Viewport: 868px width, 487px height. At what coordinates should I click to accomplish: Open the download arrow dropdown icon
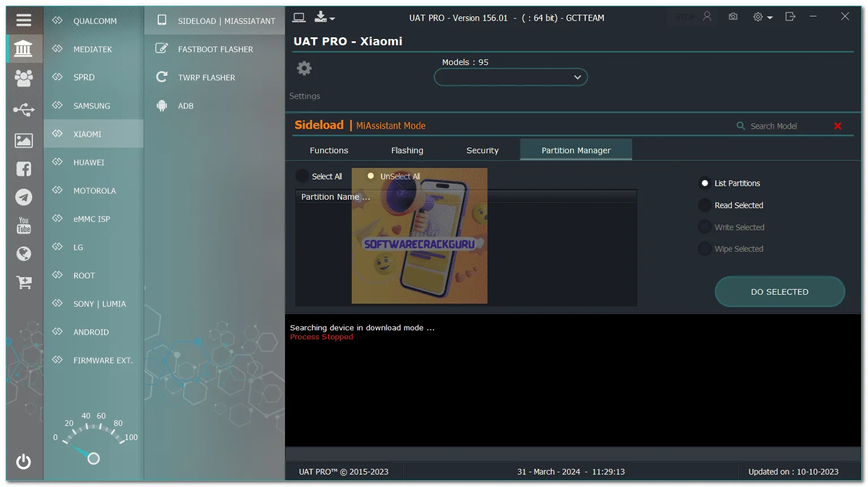pyautogui.click(x=324, y=18)
